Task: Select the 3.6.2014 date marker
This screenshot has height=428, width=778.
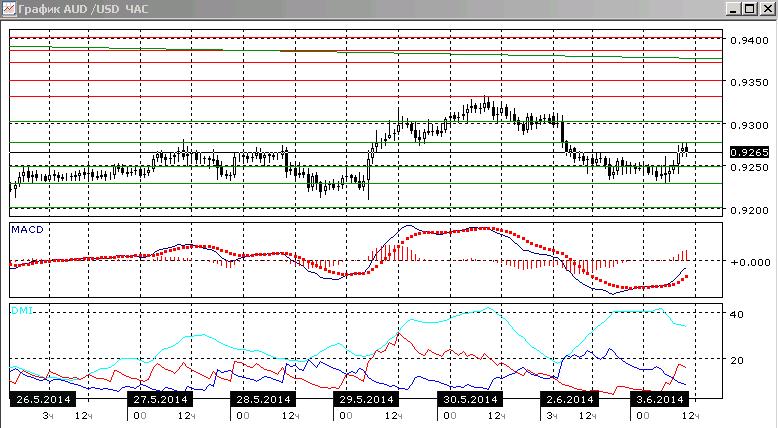Action: 659,399
